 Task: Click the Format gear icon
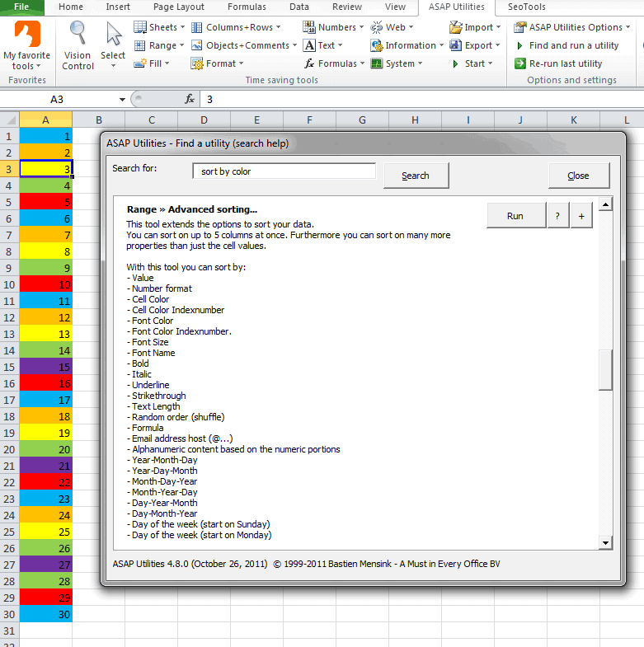click(x=197, y=63)
